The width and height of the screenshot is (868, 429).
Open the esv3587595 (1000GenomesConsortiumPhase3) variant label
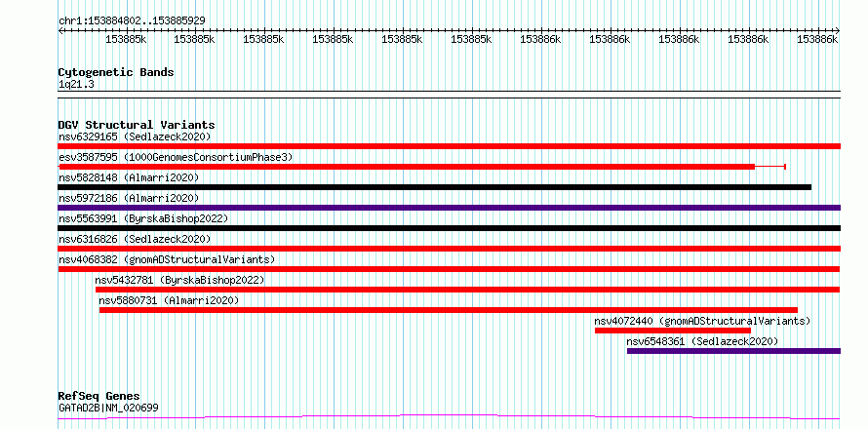tap(176, 157)
